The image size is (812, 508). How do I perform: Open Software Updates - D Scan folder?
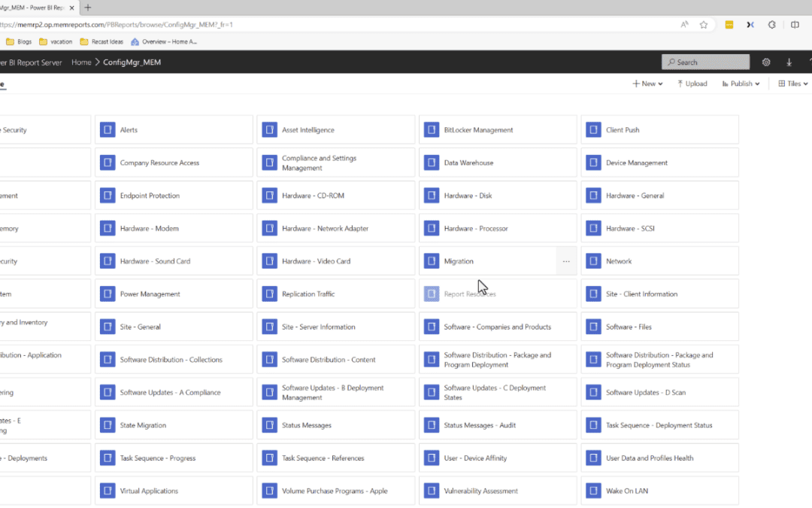coord(660,392)
